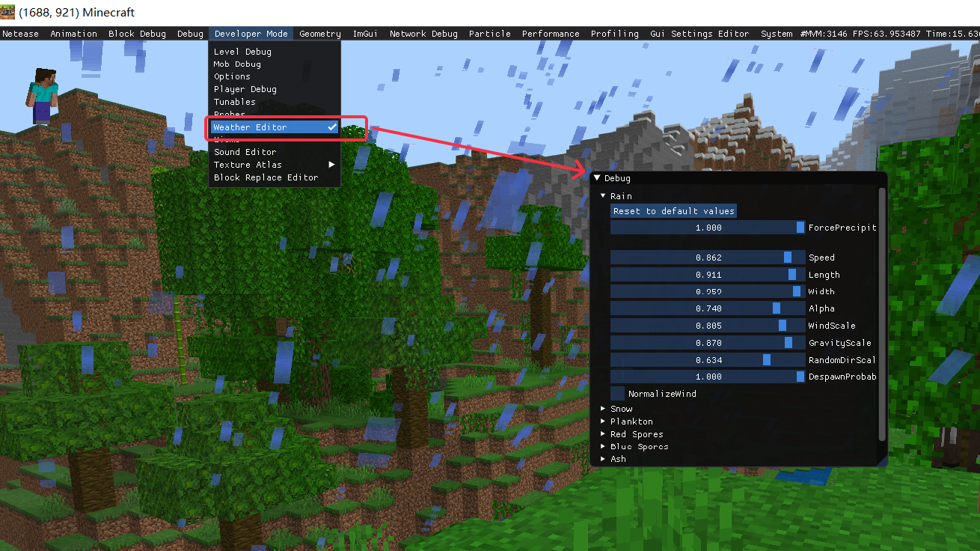Adjust the Width slider
This screenshot has height=551, width=980.
[x=708, y=291]
